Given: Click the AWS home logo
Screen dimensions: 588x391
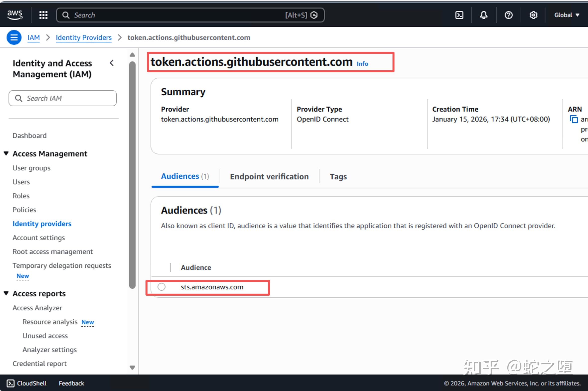Looking at the screenshot, I should point(14,15).
